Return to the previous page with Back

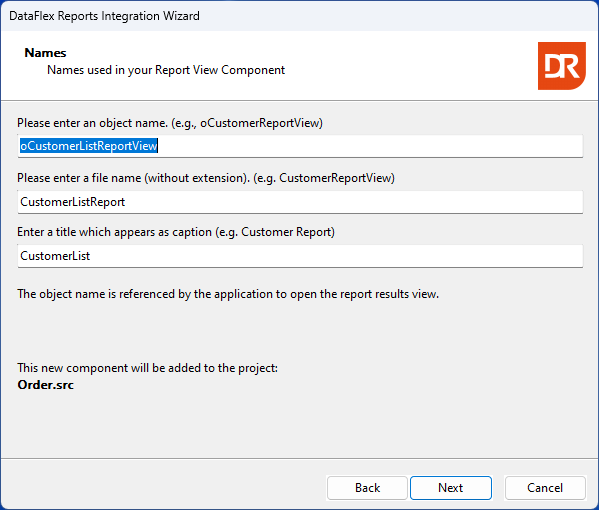coord(367,487)
